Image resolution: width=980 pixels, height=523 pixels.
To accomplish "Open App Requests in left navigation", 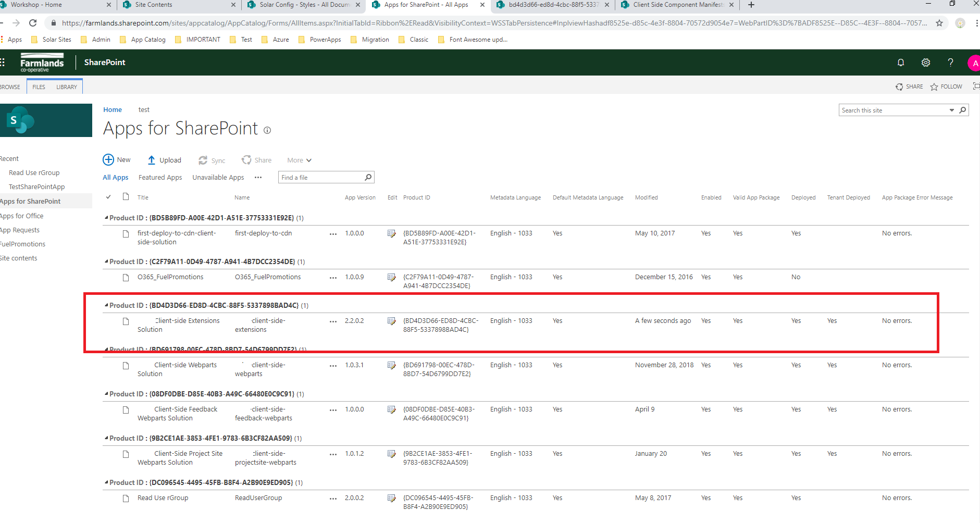I will pyautogui.click(x=20, y=230).
